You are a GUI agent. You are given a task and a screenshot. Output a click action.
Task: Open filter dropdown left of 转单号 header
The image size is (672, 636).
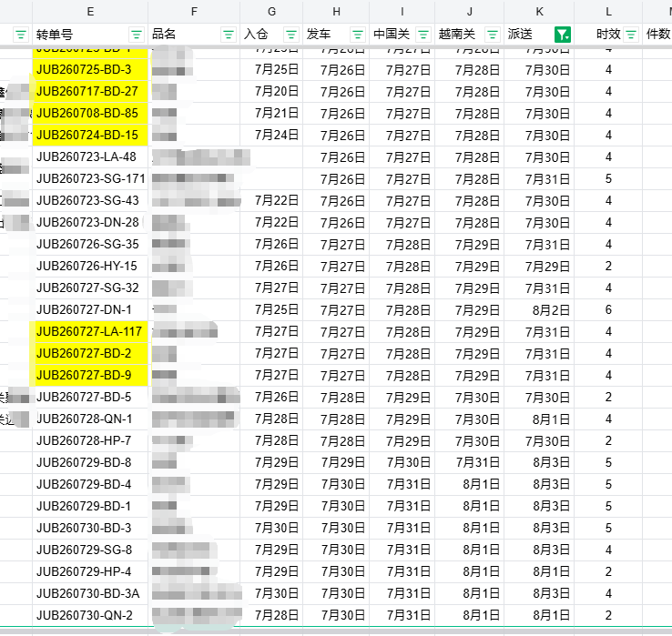[21, 35]
